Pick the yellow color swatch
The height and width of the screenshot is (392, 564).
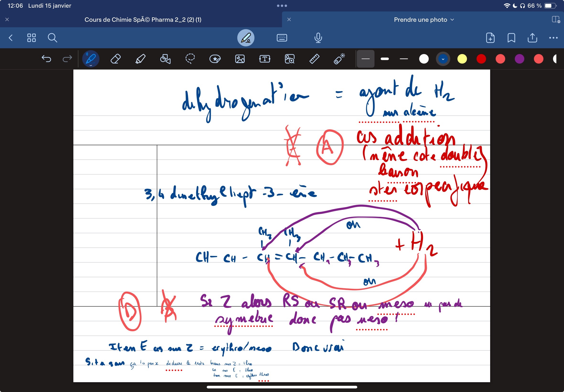pos(462,59)
